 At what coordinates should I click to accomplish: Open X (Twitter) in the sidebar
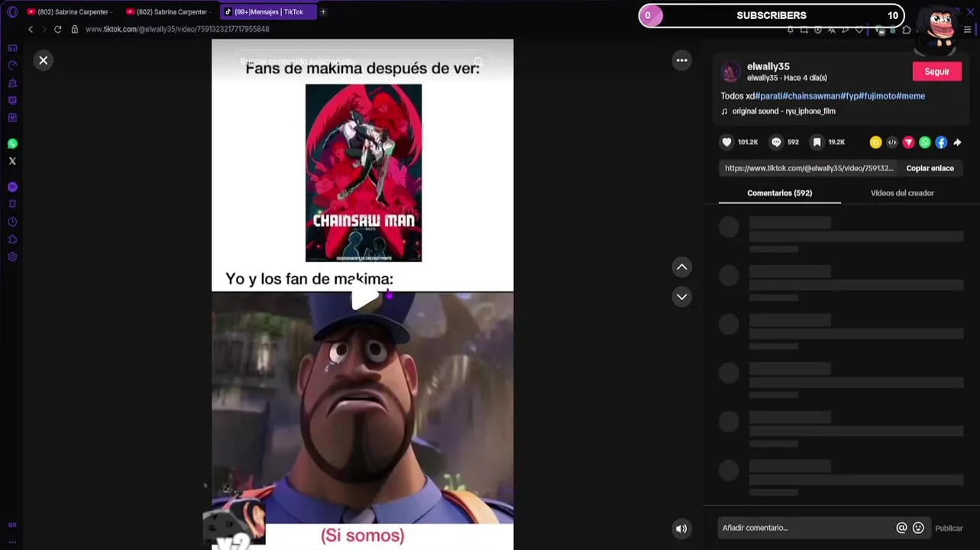(x=12, y=161)
